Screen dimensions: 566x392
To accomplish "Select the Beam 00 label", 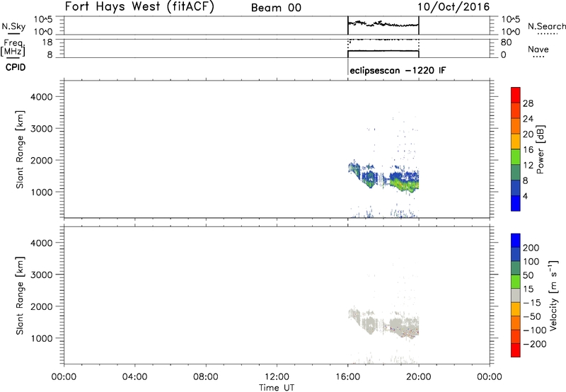I will (x=276, y=8).
